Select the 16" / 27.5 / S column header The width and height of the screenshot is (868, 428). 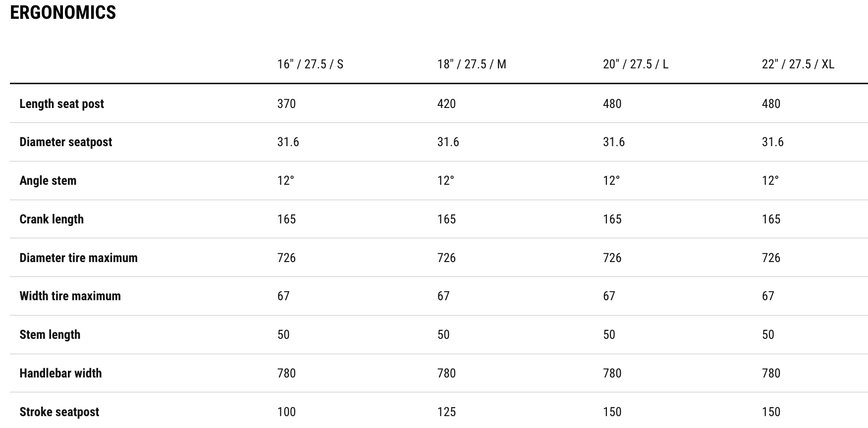tap(310, 64)
